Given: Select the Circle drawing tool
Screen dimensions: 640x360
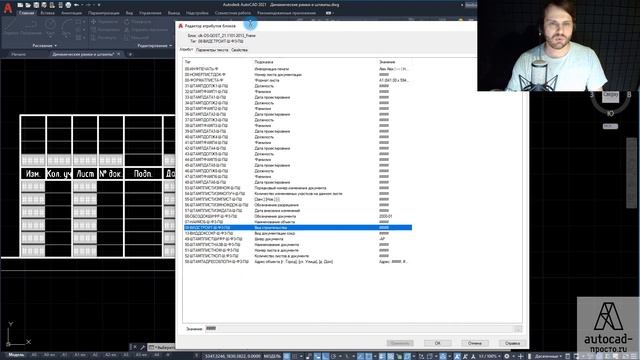Looking at the screenshot, I should pos(51,25).
